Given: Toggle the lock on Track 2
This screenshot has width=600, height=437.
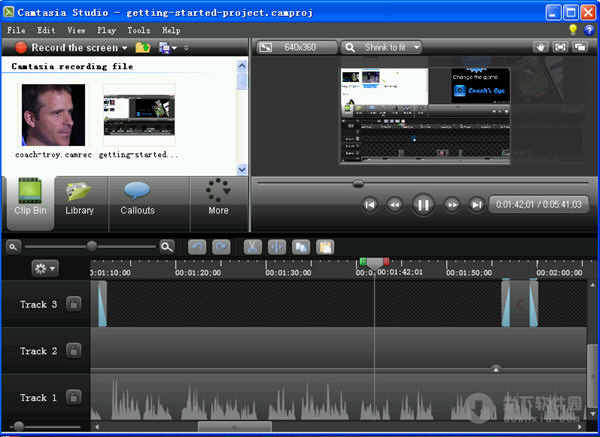Looking at the screenshot, I should pos(73,351).
